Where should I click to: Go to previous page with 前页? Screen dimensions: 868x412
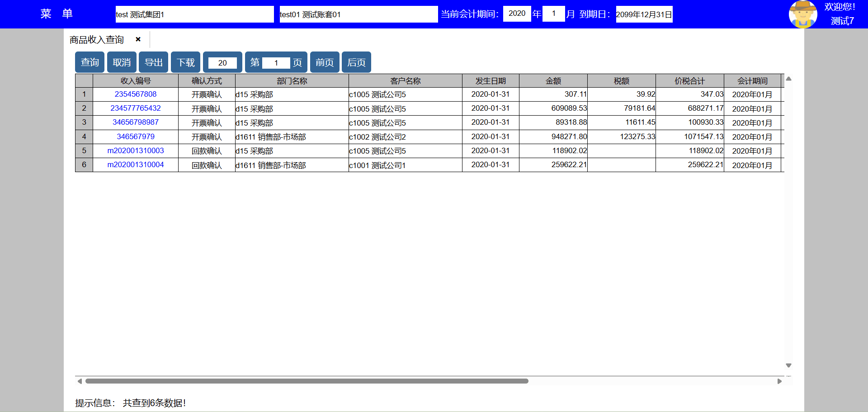pos(324,62)
